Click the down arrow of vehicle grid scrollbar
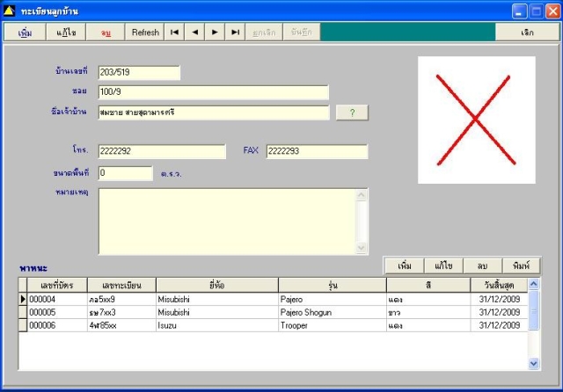 tap(534, 364)
